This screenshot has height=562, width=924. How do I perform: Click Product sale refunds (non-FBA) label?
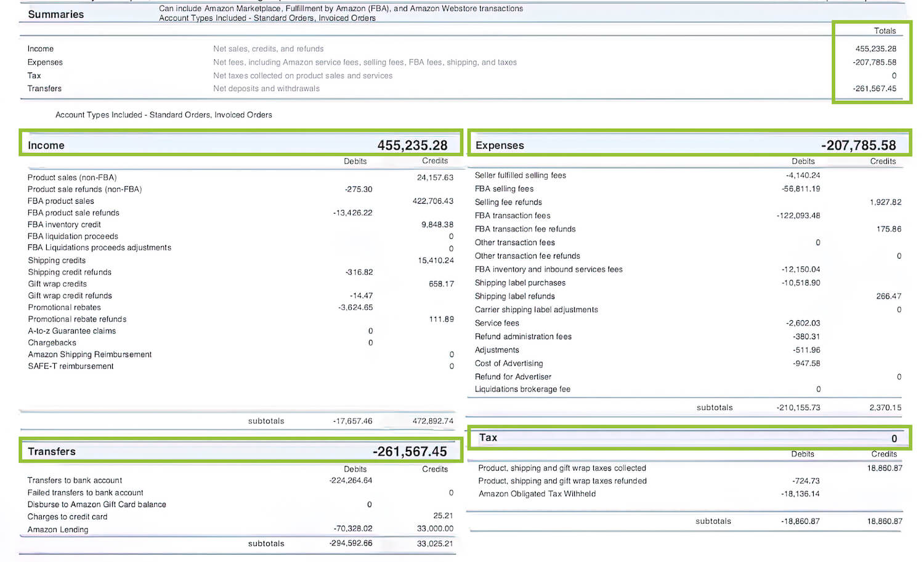pos(84,189)
